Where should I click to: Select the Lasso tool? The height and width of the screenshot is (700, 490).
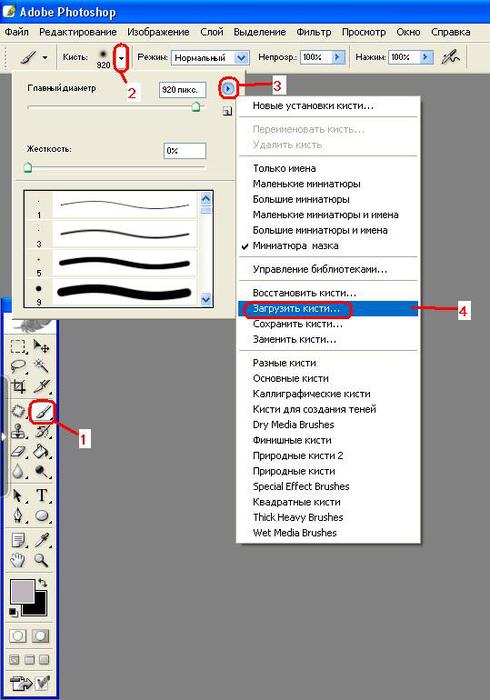pos(18,367)
